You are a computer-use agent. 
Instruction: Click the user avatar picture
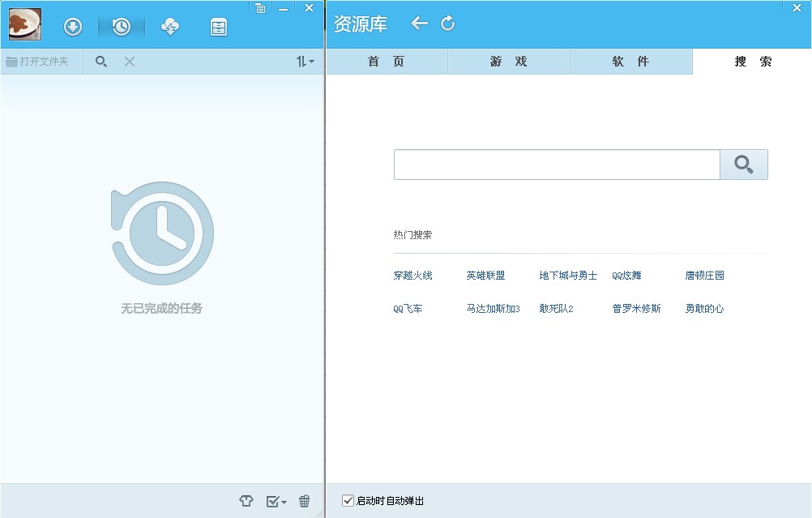pyautogui.click(x=25, y=24)
